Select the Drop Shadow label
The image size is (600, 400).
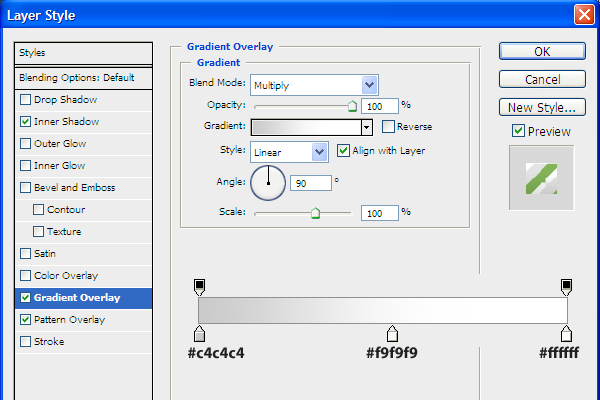click(x=65, y=100)
